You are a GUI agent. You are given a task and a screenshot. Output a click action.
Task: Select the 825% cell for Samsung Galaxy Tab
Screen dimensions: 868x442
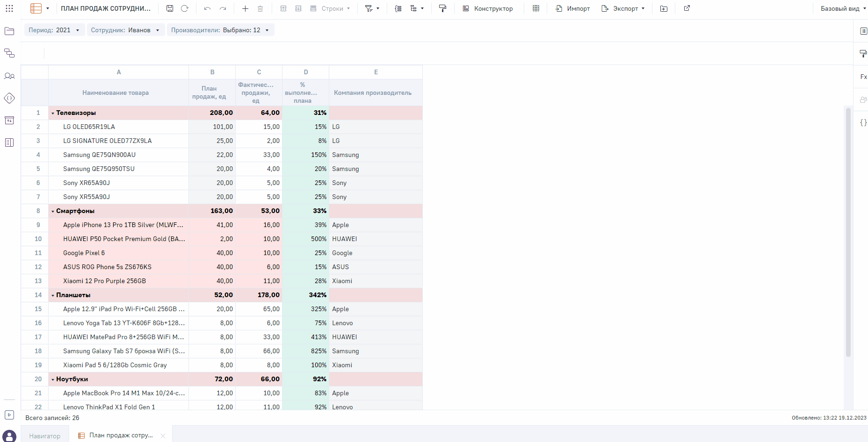(x=306, y=351)
